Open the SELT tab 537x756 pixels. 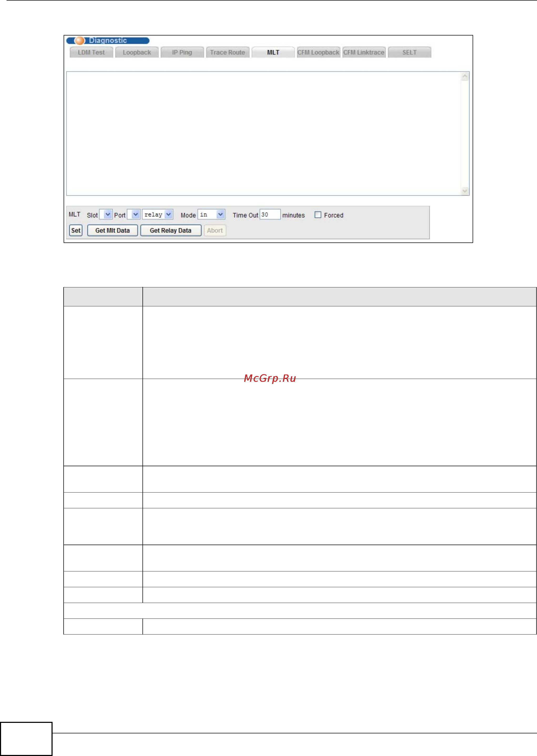409,53
